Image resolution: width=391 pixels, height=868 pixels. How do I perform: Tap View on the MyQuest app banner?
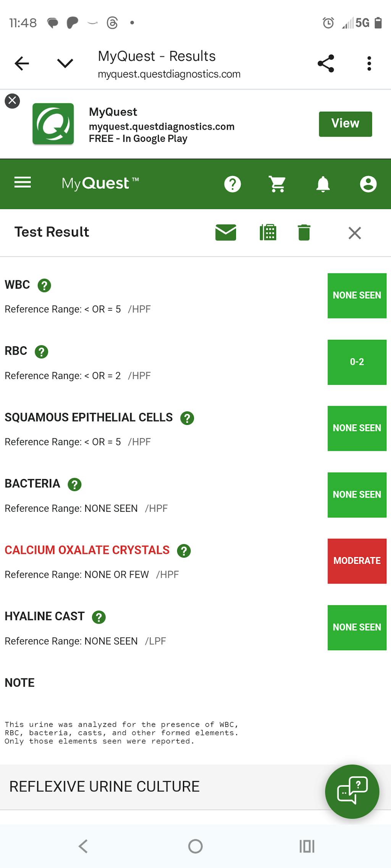pyautogui.click(x=345, y=124)
